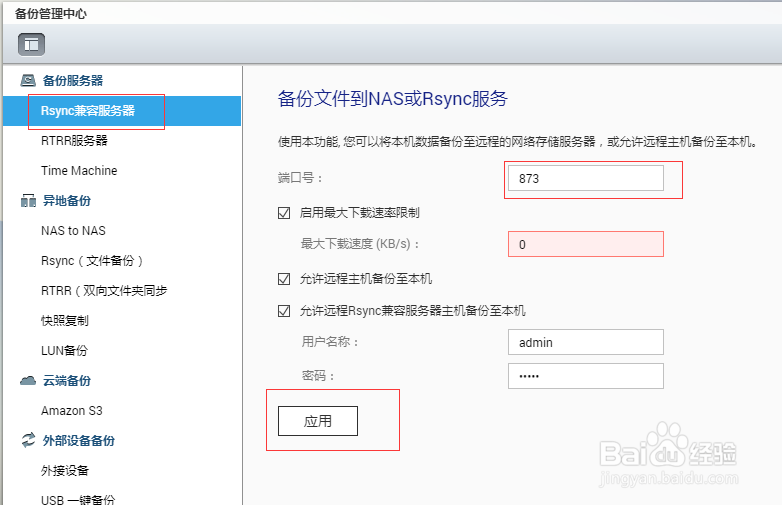Toggle the max download rate limit checkbox
782x505 pixels.
pos(284,213)
